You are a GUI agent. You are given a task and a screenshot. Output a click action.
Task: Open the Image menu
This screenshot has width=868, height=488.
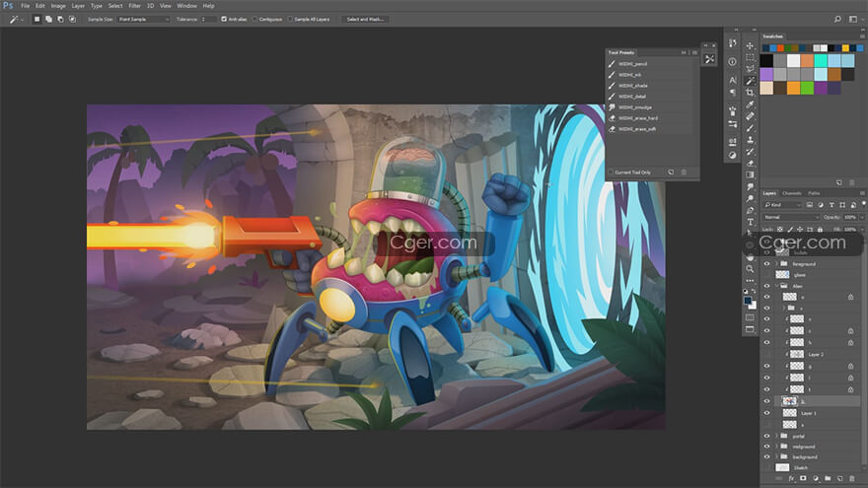pyautogui.click(x=58, y=6)
